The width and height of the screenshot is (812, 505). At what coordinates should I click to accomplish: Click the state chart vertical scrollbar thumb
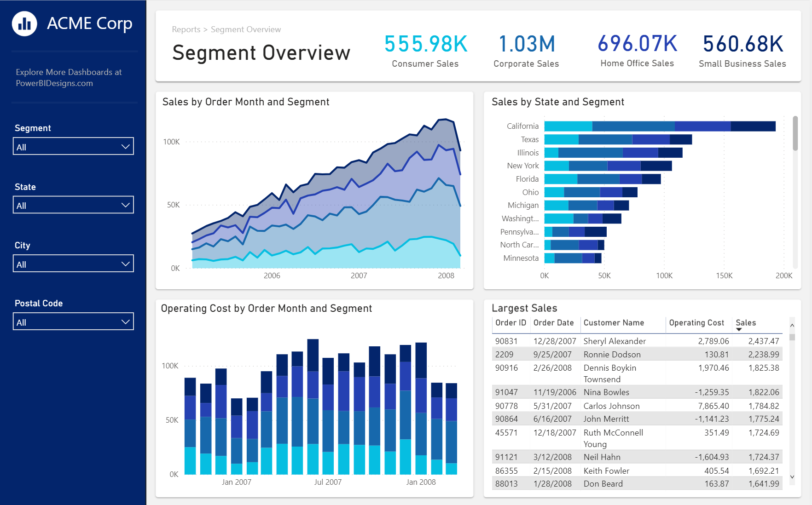pos(795,133)
